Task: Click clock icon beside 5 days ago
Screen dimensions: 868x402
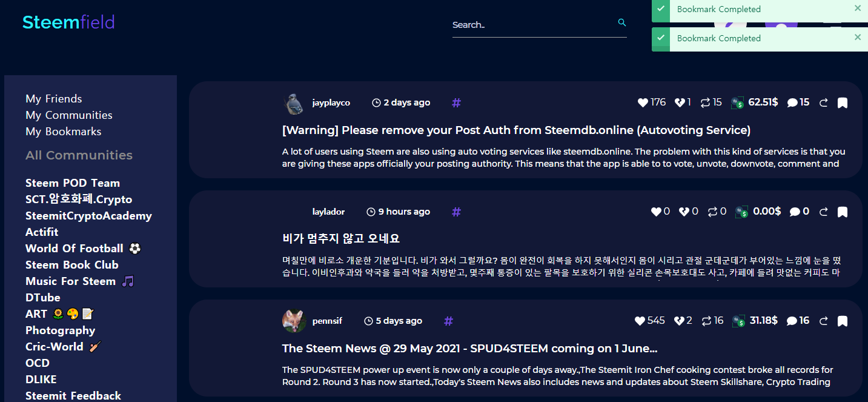Action: (x=368, y=321)
